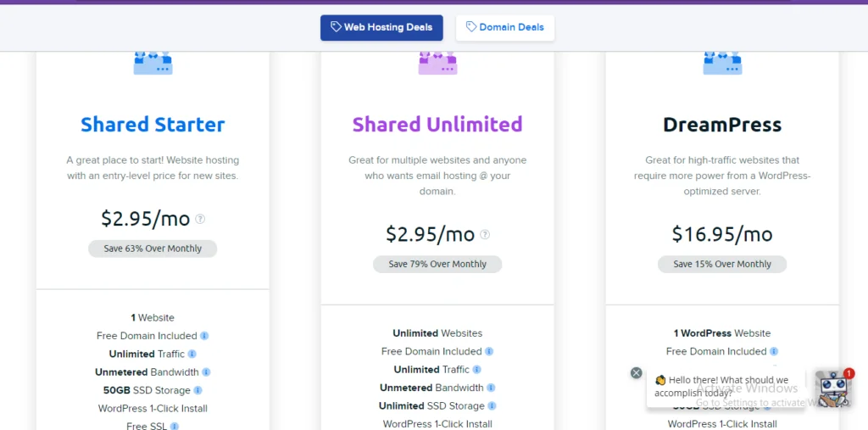Click the tag icon on Web Hosting Deals

(336, 26)
